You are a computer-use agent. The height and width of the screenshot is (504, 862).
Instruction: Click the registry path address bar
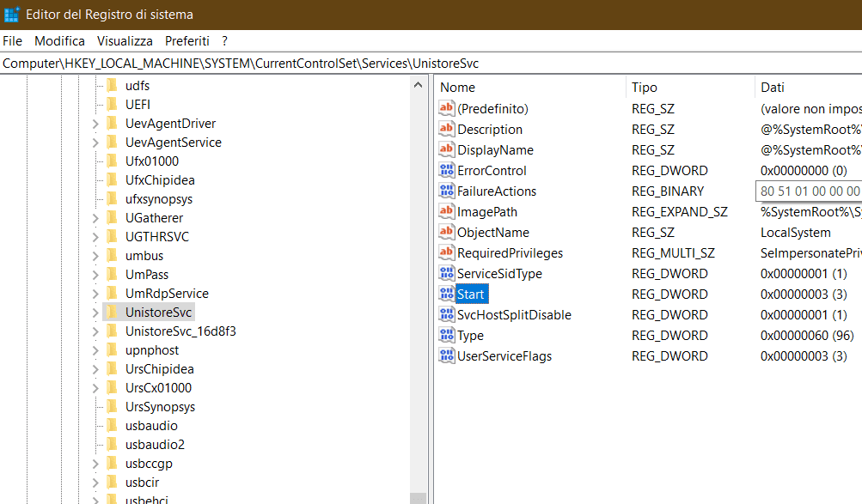tap(430, 63)
